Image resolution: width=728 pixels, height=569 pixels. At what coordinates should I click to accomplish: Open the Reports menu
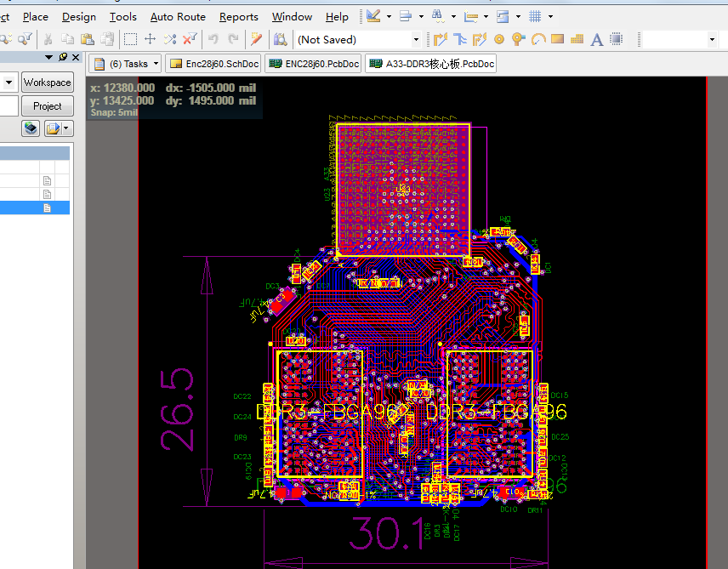(239, 17)
